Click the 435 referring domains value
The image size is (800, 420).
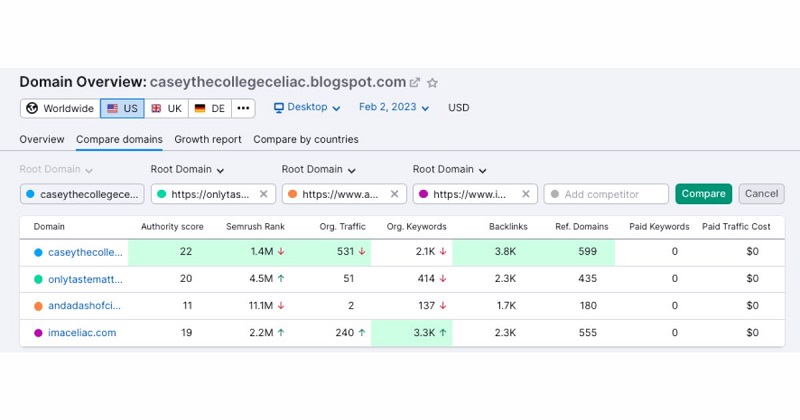[x=587, y=278]
